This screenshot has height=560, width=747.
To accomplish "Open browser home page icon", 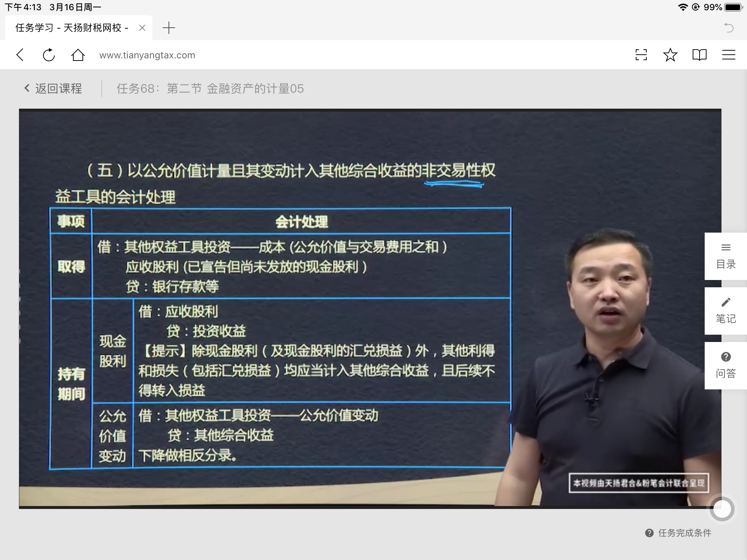I will pyautogui.click(x=78, y=55).
